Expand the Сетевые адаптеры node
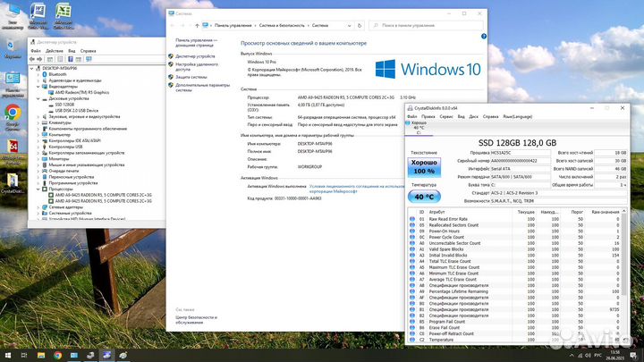Image resolution: width=644 pixels, height=362 pixels. [38, 207]
